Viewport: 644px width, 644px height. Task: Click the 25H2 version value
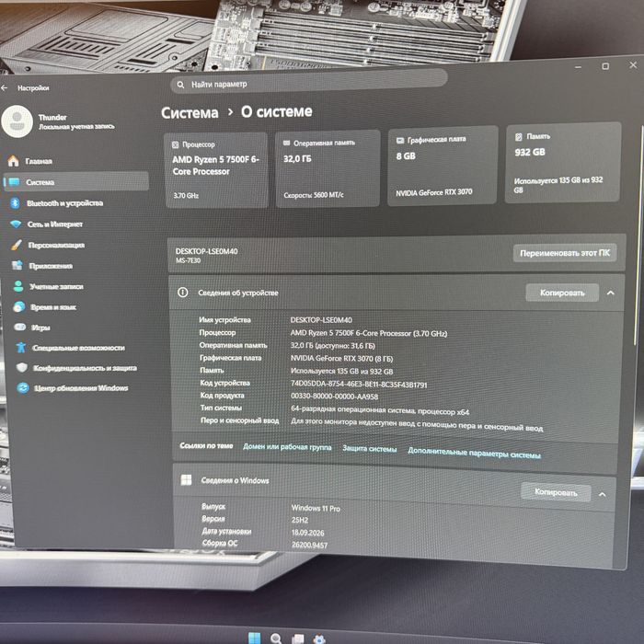300,520
